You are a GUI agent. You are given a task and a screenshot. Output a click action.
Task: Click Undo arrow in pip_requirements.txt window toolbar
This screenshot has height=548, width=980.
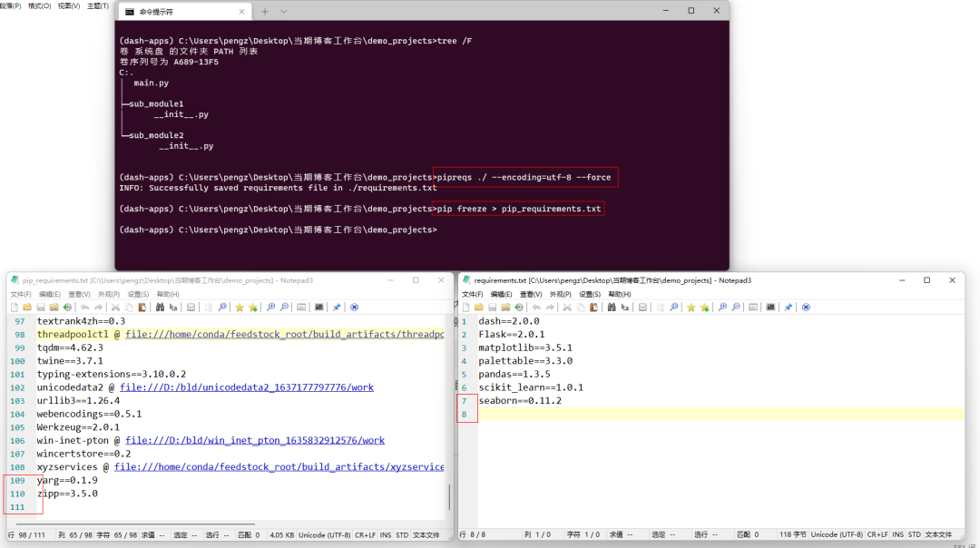pos(84,308)
